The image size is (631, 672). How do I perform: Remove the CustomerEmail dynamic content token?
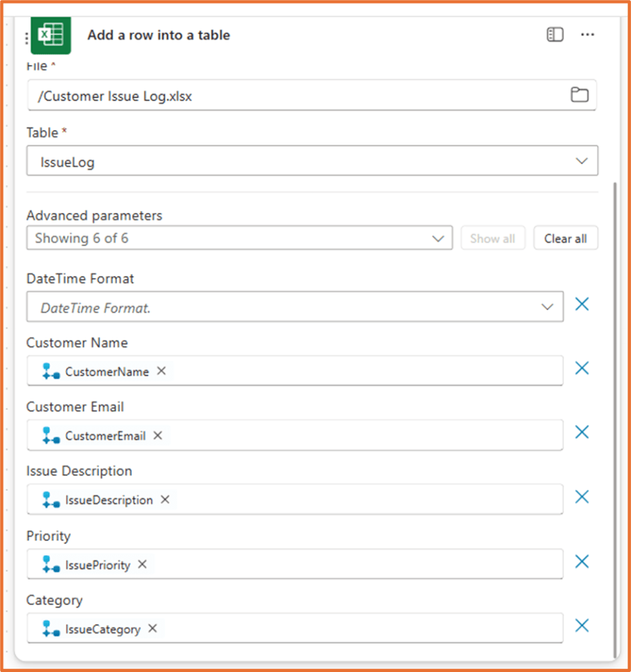158,435
